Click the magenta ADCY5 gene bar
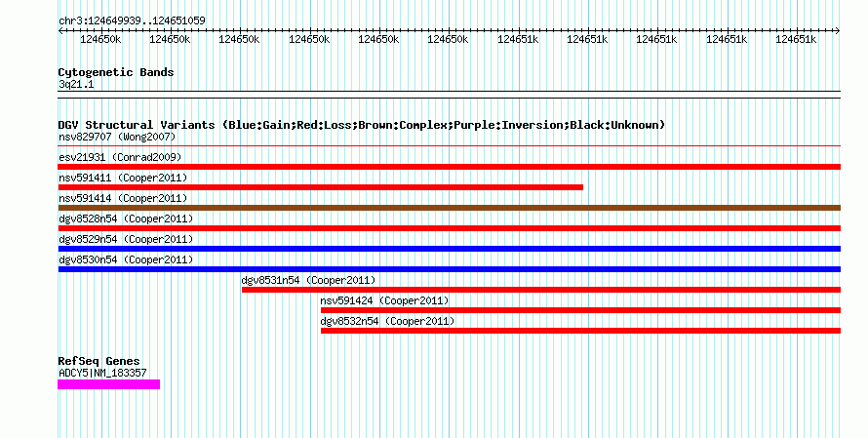This screenshot has height=438, width=868. [x=109, y=384]
